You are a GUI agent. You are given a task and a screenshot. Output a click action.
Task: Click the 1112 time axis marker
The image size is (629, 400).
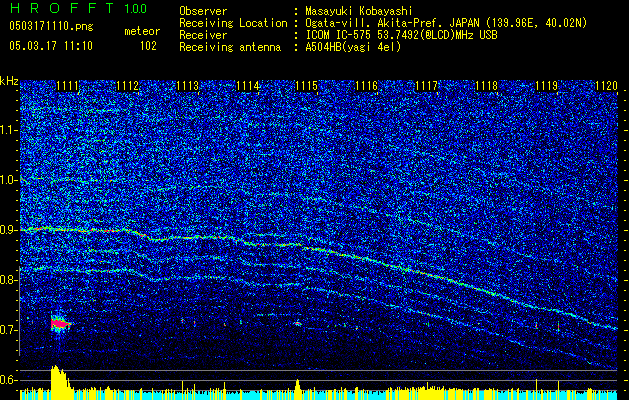pyautogui.click(x=128, y=85)
